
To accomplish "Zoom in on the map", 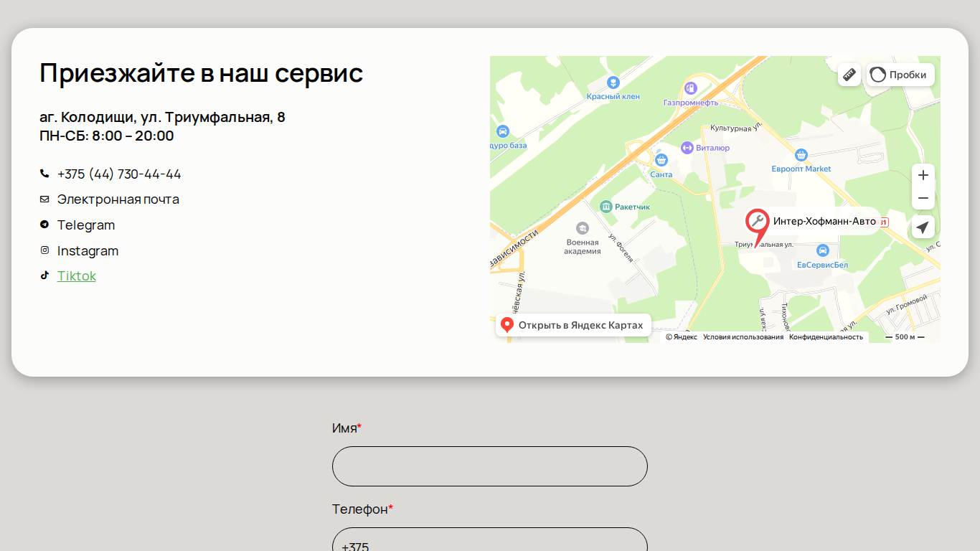I will (923, 175).
